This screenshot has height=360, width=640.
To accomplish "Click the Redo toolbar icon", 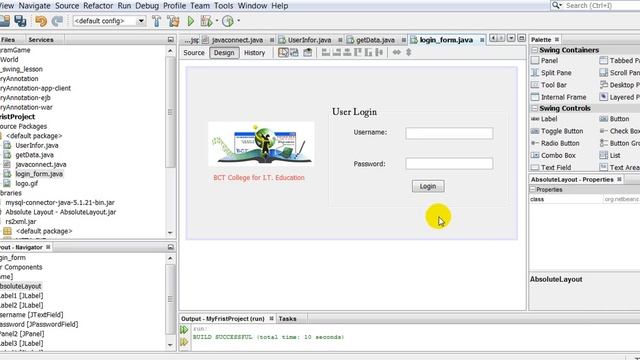I will tap(57, 21).
